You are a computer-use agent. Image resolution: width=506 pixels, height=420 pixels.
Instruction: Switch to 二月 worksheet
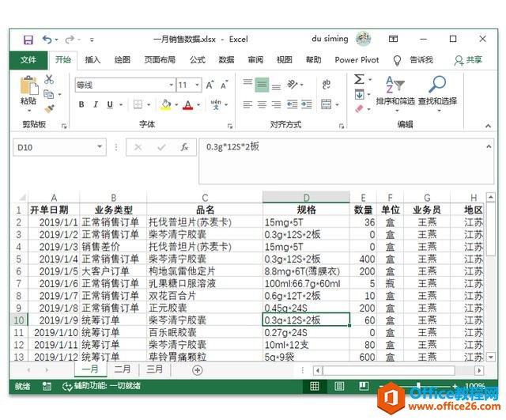click(123, 369)
